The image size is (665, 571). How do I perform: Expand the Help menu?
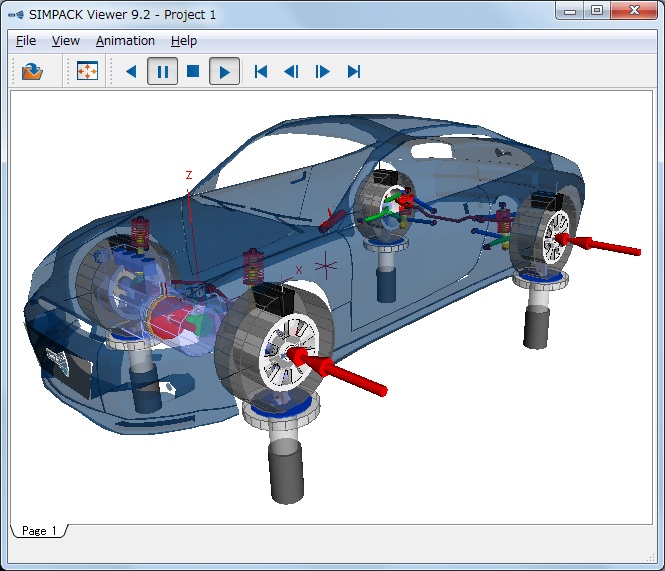(x=184, y=41)
